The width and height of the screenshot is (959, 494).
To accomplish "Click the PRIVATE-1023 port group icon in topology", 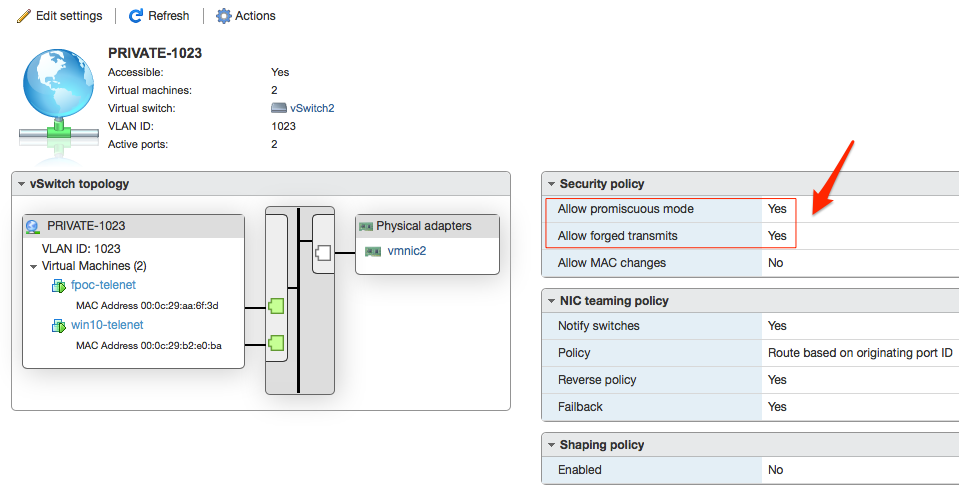I will click(x=34, y=227).
